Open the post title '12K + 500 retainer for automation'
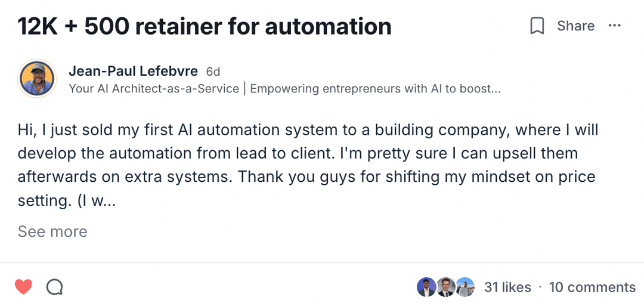 point(205,26)
